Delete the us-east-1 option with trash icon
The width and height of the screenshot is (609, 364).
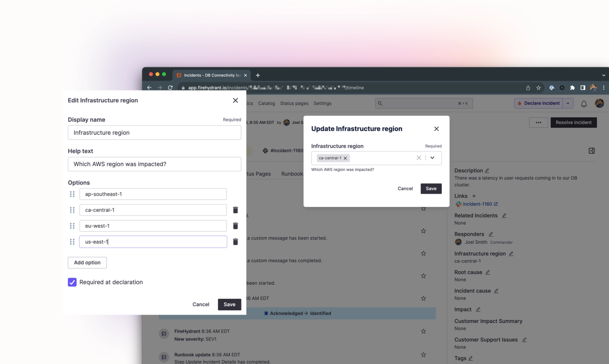[x=235, y=242]
